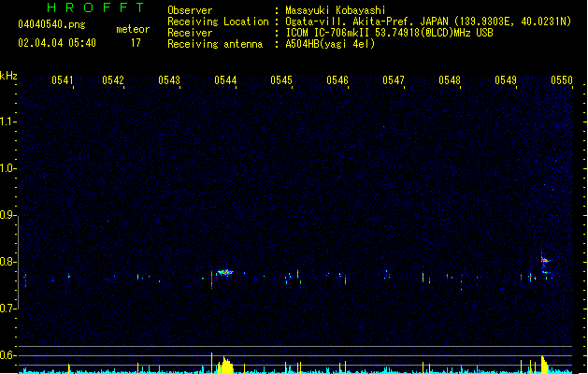Click the 0.9 kHz frequency label
Screen dimensions: 588x374
[7, 215]
